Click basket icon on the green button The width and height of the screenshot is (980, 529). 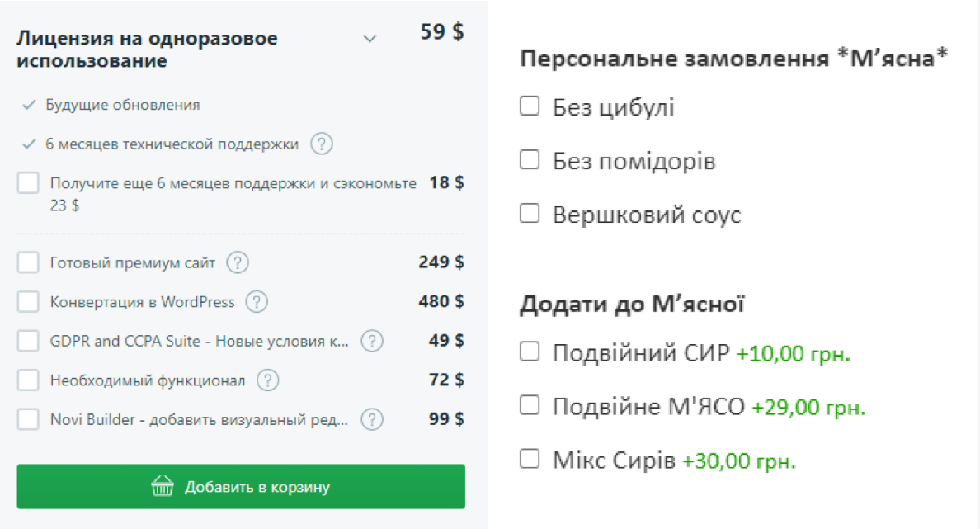coord(163,486)
